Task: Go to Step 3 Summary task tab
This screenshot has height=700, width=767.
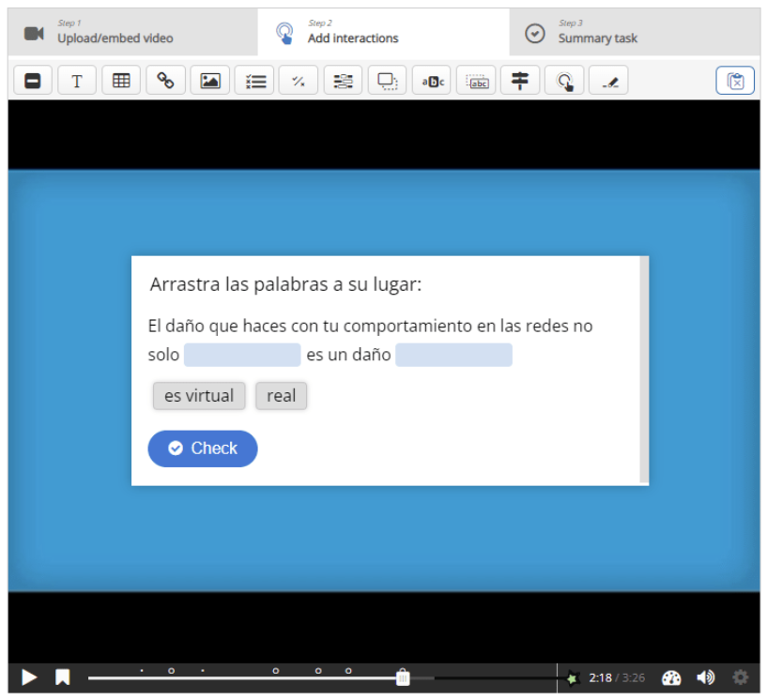Action: [635, 32]
